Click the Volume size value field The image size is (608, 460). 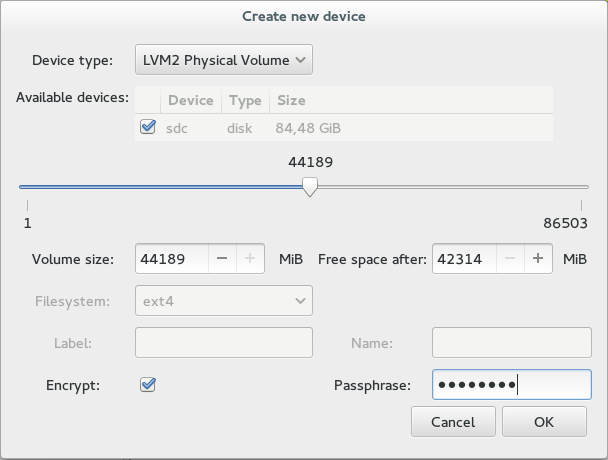tap(171, 259)
